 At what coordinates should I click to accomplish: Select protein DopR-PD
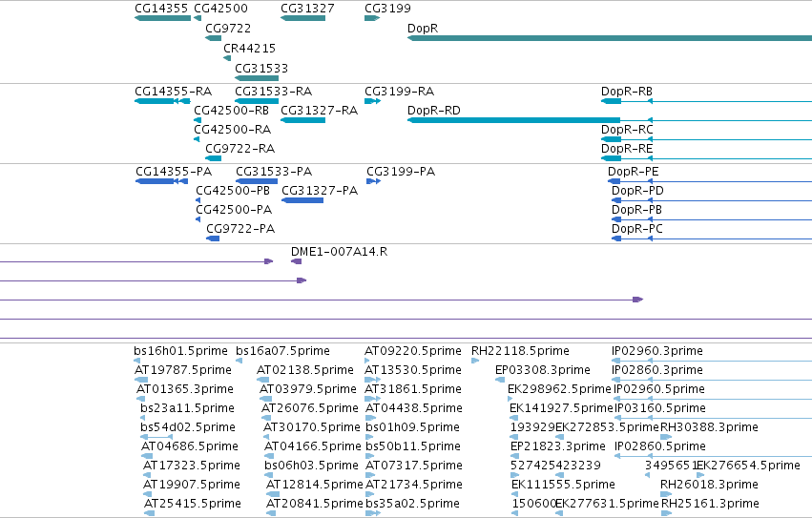712,200
